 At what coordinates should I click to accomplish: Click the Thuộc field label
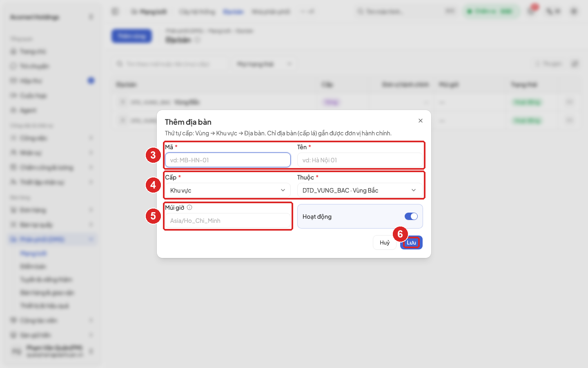click(305, 177)
